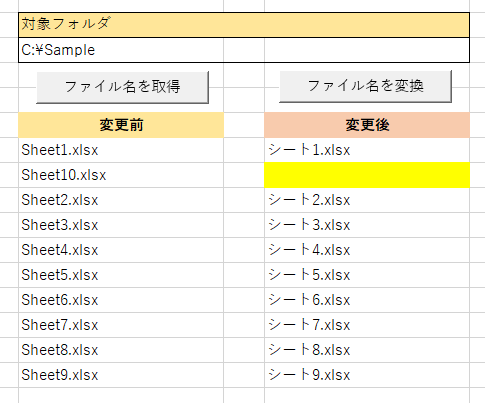
Task: Select the Sheet10.xlsx cell
Action: pyautogui.click(x=121, y=175)
